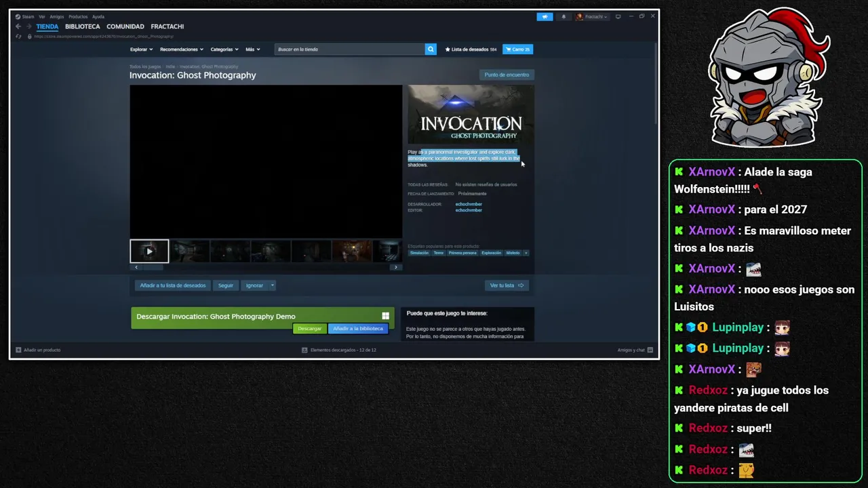Screen dimensions: 868x488
Task: Click the magnifier search button in store
Action: coord(431,49)
